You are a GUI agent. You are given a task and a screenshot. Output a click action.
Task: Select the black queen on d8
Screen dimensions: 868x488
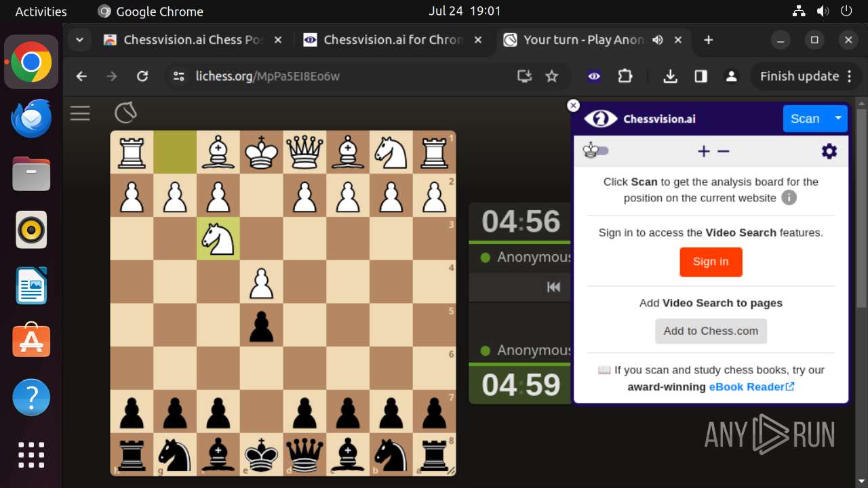[304, 455]
